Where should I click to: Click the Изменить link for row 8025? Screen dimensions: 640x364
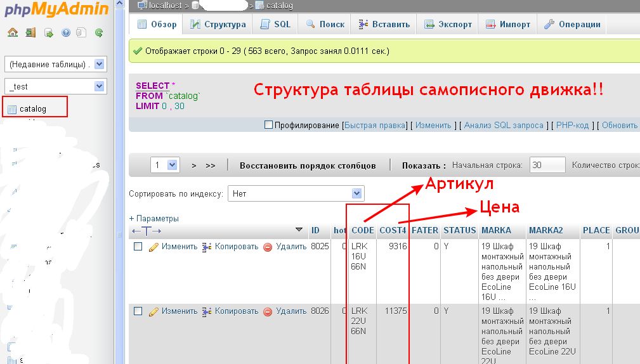point(179,247)
